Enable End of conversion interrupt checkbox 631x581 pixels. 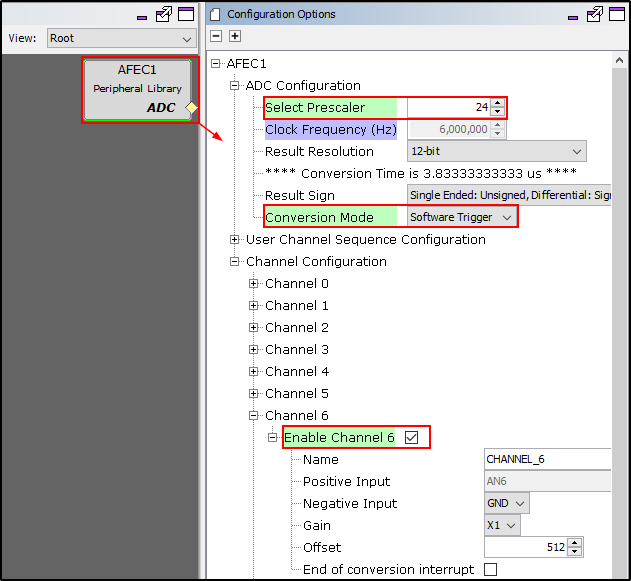click(491, 569)
